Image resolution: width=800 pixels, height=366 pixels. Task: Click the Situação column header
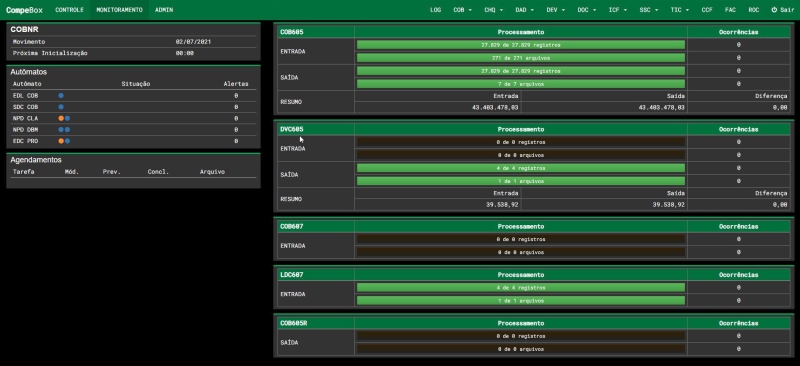[x=136, y=84]
